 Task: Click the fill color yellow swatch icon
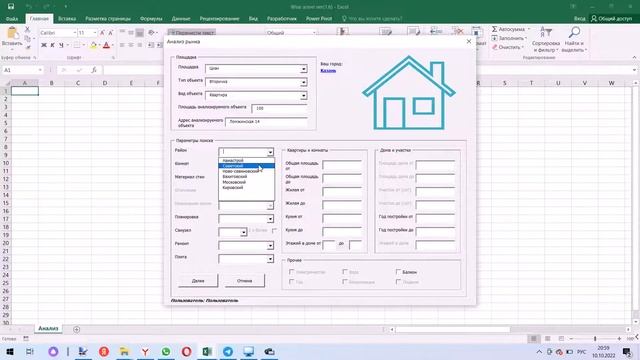[93, 45]
